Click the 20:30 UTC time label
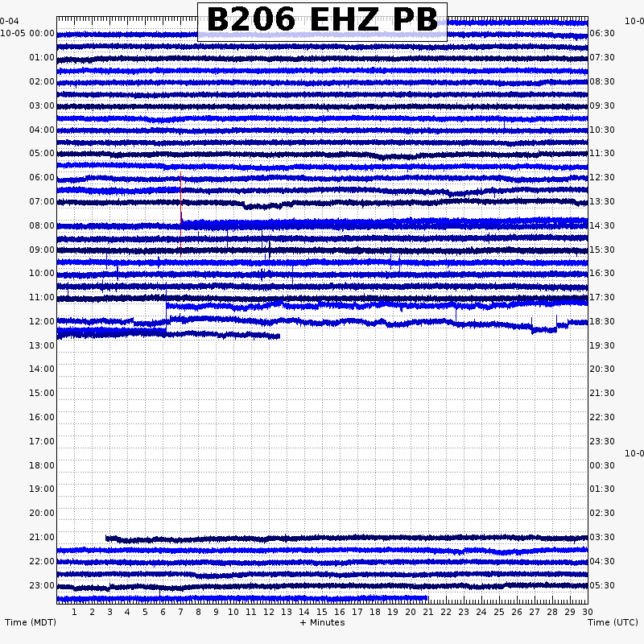 [602, 369]
